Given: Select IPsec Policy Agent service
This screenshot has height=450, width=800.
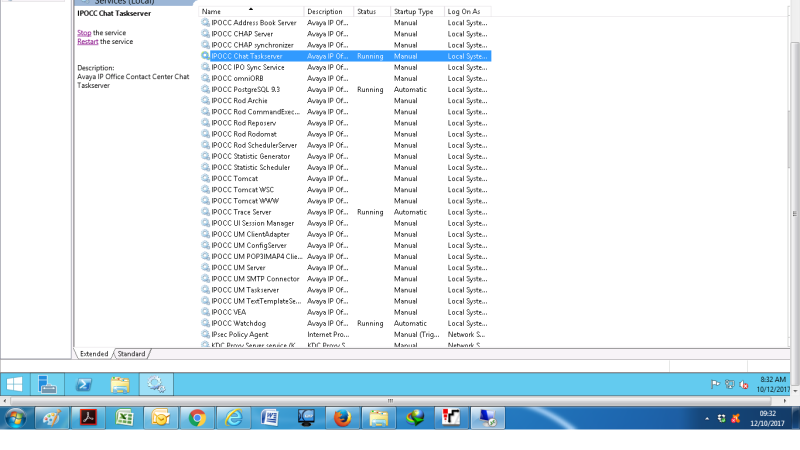Looking at the screenshot, I should click(345, 335).
